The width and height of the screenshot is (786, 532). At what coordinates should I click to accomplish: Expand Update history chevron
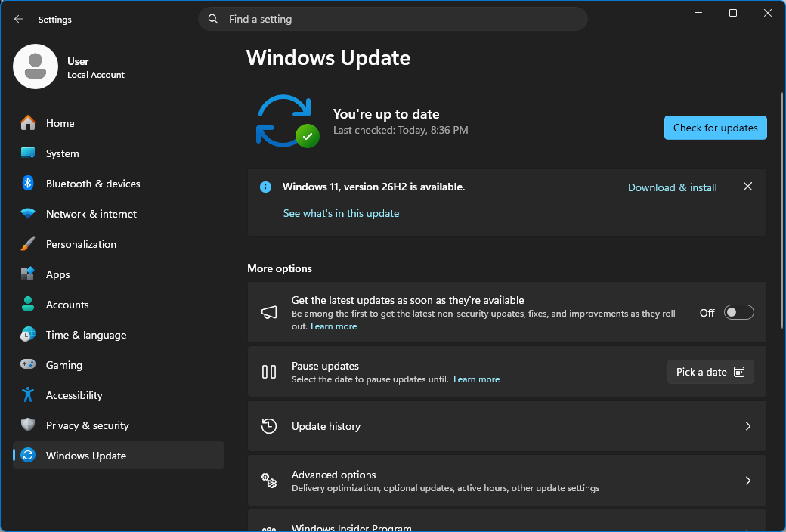(x=748, y=426)
